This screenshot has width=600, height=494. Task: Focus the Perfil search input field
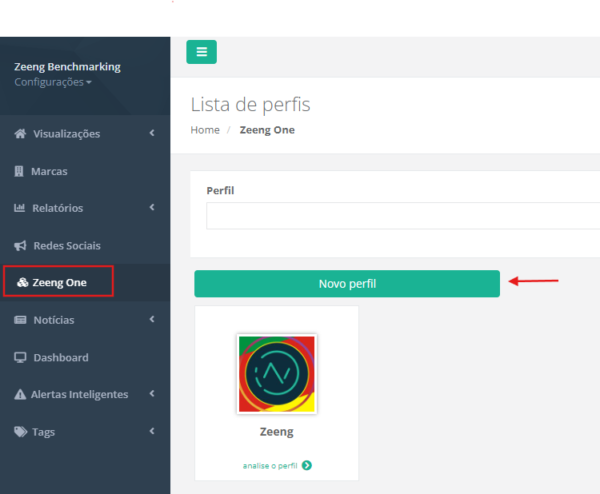(400, 216)
